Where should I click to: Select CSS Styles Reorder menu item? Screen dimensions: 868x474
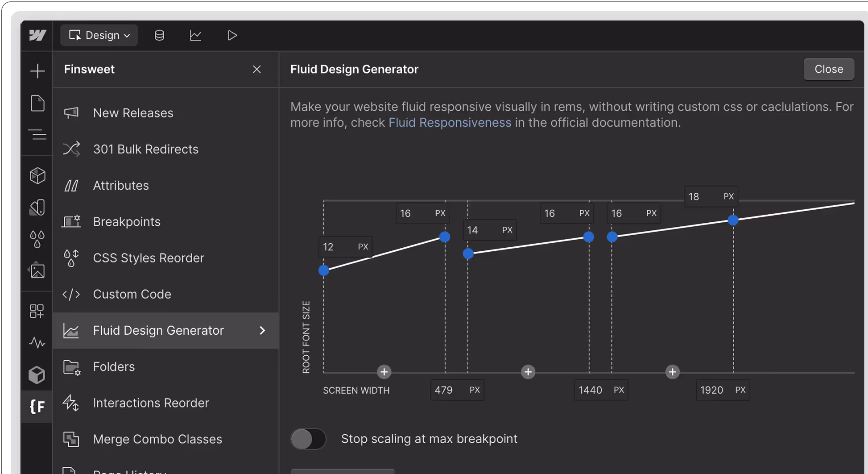pyautogui.click(x=166, y=258)
